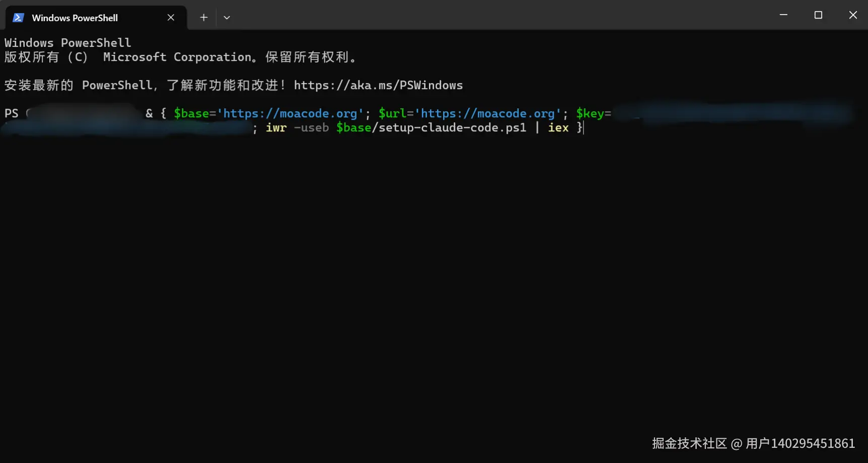Click the $base variable in the command
Image resolution: width=868 pixels, height=463 pixels.
(191, 114)
